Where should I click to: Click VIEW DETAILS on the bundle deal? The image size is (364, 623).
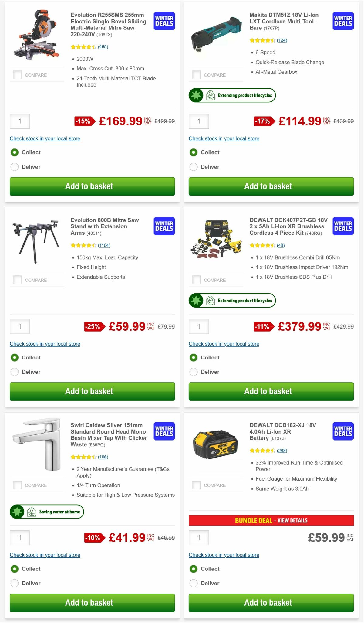pyautogui.click(x=293, y=520)
